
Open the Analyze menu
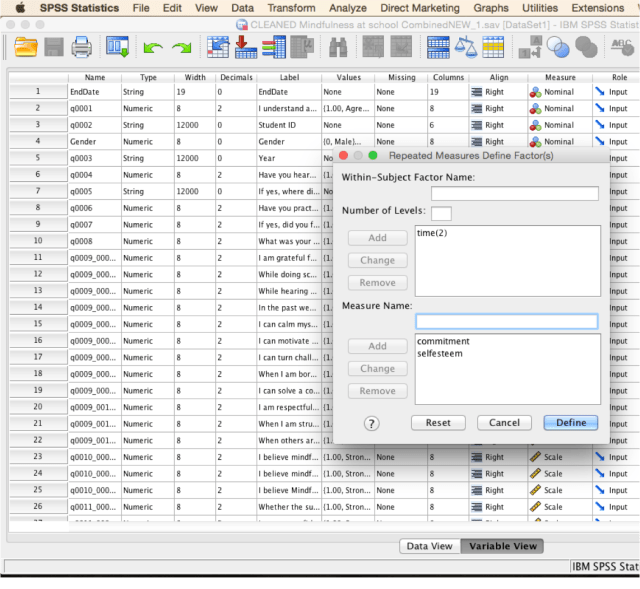[348, 8]
